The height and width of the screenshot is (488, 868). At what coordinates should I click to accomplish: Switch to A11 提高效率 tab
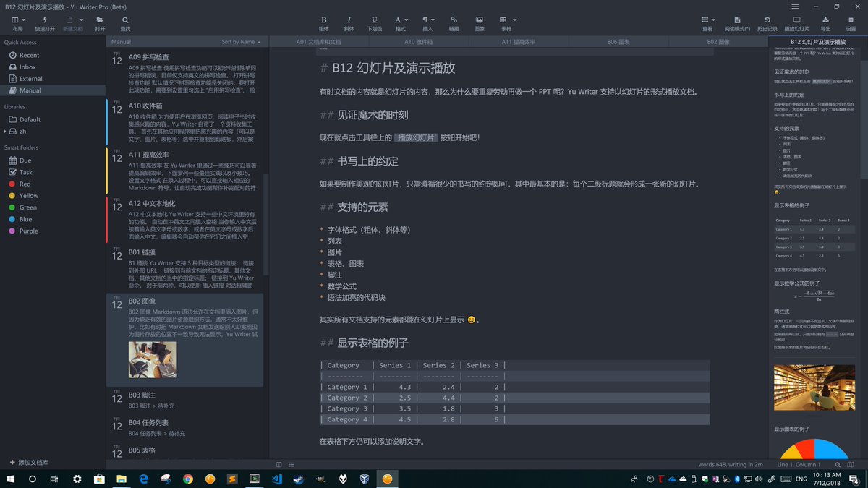(x=517, y=42)
